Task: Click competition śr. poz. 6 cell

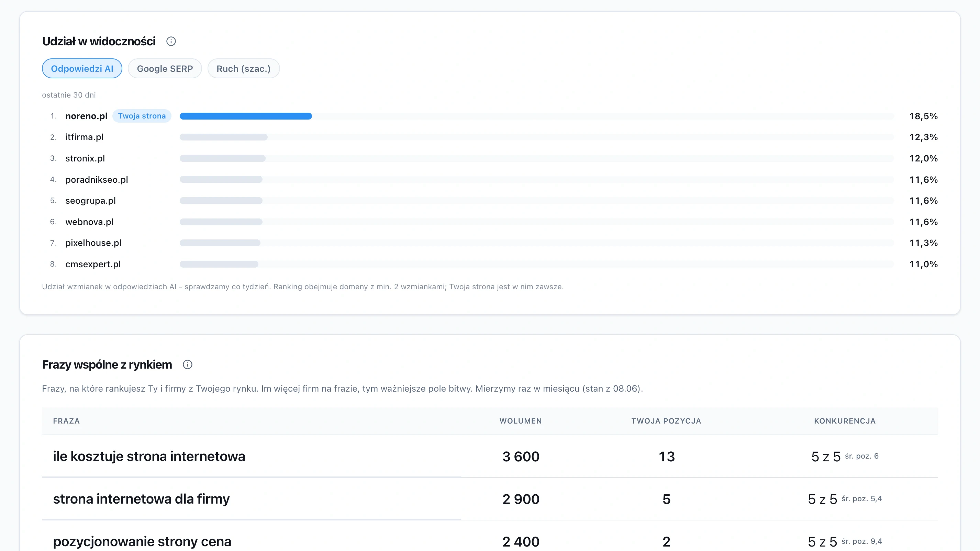Action: coord(845,456)
